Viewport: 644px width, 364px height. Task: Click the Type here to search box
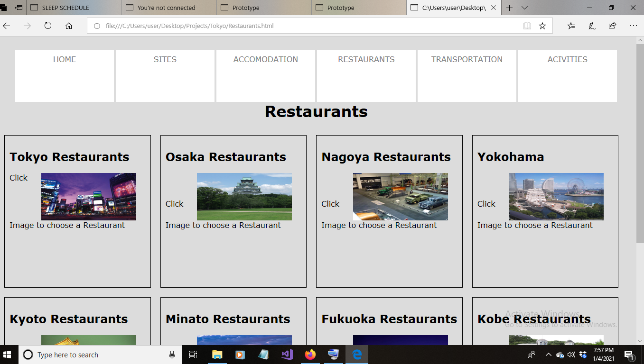pos(100,355)
